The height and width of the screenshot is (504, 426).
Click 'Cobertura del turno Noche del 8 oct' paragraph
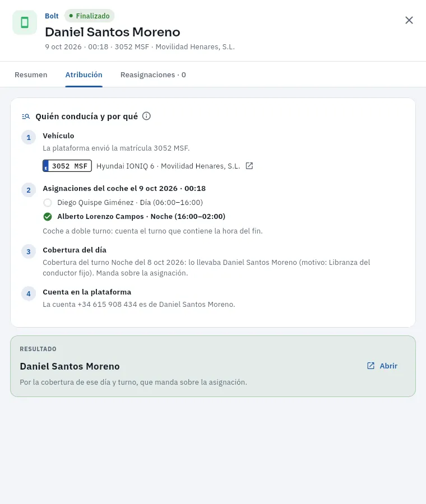coord(206,268)
